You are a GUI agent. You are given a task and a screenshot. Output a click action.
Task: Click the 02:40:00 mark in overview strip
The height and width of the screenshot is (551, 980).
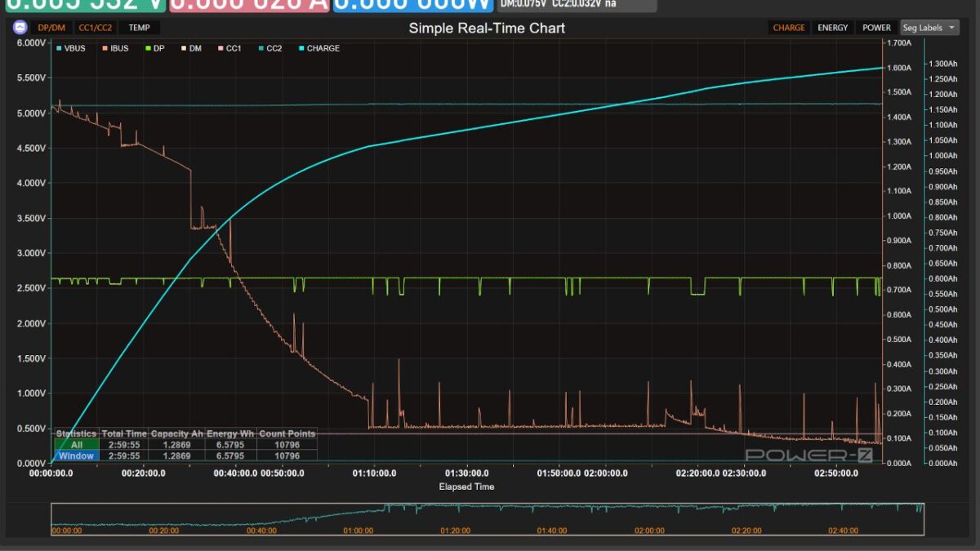coord(843,531)
